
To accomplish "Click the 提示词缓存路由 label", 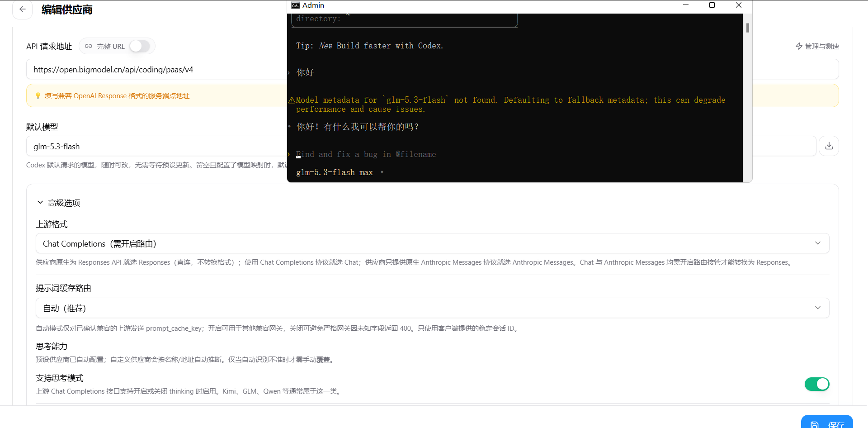I will [63, 288].
